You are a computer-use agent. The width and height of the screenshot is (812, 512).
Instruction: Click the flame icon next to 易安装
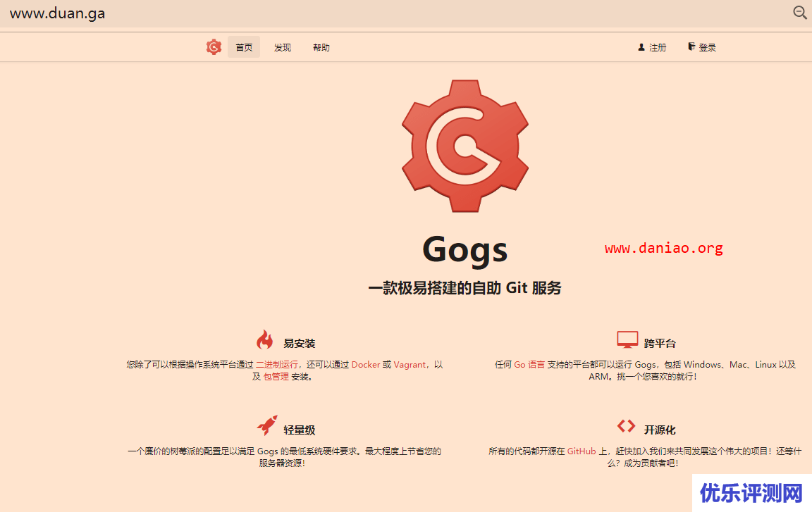(x=264, y=339)
